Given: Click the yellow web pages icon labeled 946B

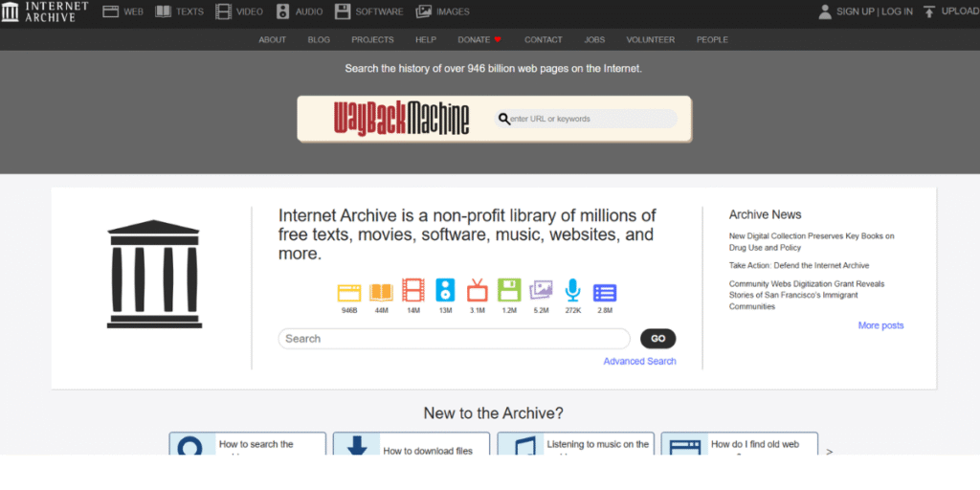Looking at the screenshot, I should (349, 293).
